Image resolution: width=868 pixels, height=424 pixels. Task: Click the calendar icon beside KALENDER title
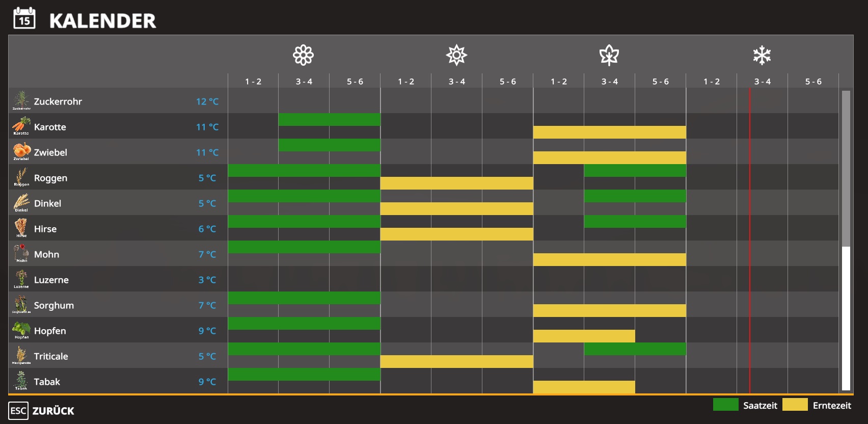[x=24, y=18]
